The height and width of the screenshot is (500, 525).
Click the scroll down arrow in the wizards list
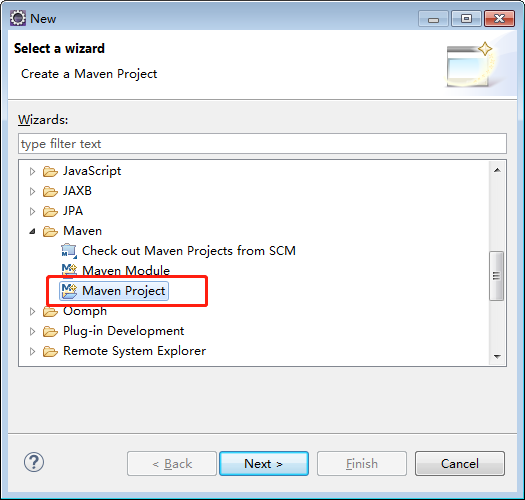497,356
